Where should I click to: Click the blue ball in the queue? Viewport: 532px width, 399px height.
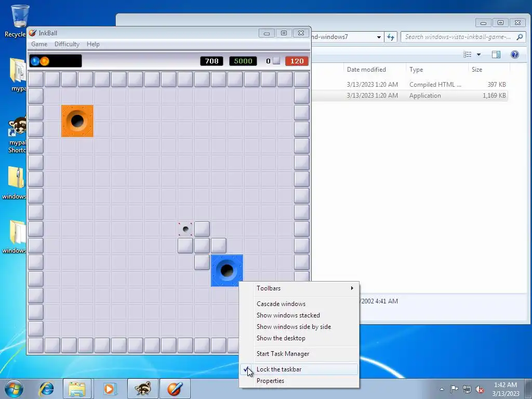pos(35,61)
